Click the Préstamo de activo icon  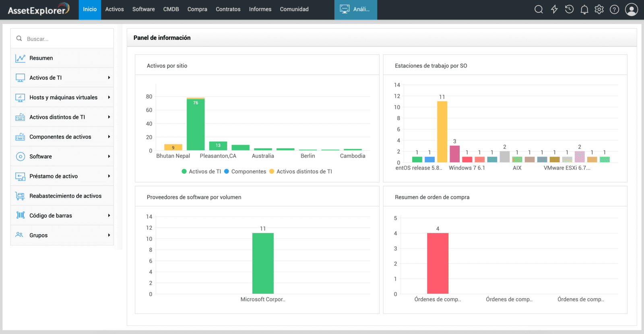pos(20,176)
